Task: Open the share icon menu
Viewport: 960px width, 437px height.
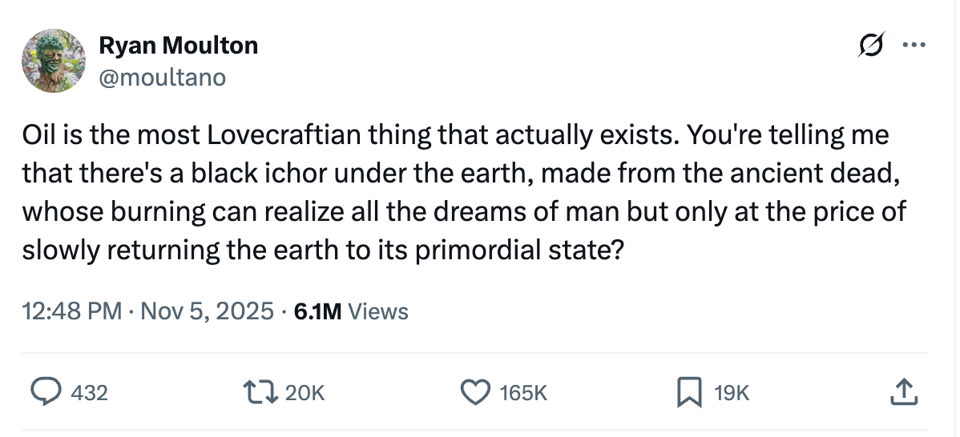Action: point(902,393)
